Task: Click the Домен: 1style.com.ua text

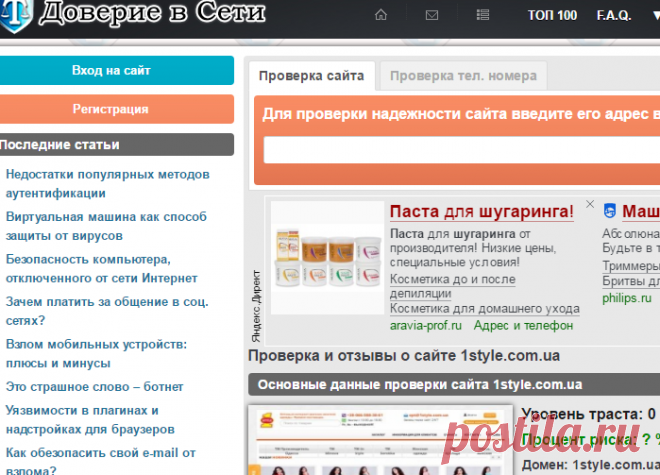Action: pos(591,465)
